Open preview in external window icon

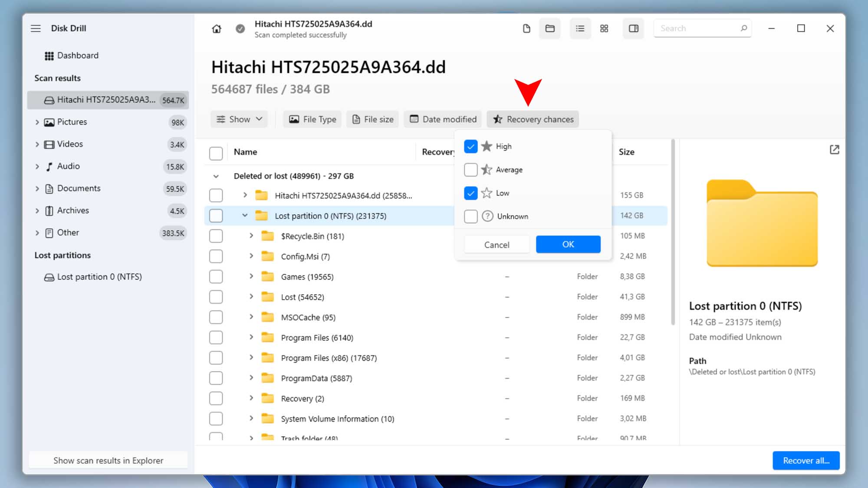coord(834,150)
